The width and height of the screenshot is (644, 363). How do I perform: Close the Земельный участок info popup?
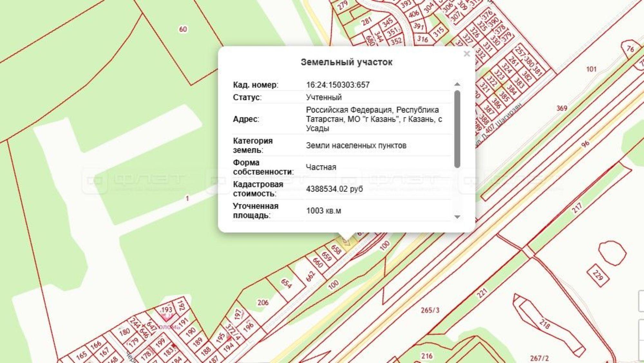tap(467, 54)
